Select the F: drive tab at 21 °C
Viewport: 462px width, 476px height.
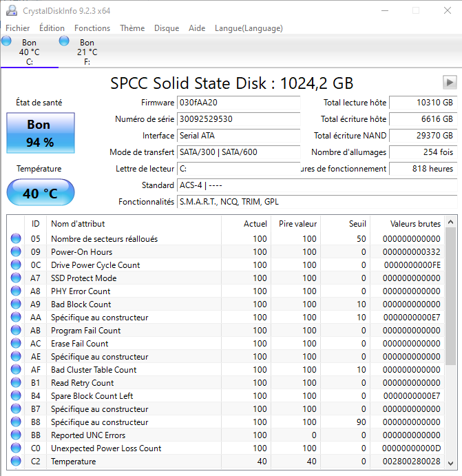coord(87,52)
